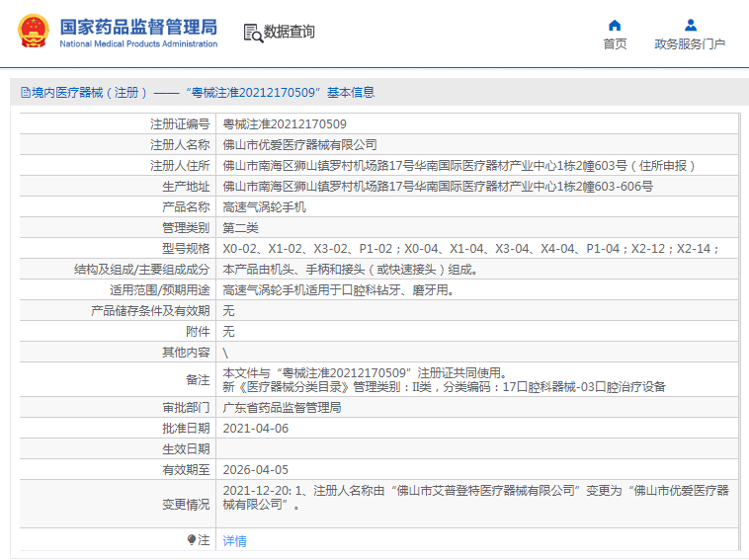Image resolution: width=749 pixels, height=560 pixels.
Task: Click the document icon before 境内医疗器械
Action: 26,93
